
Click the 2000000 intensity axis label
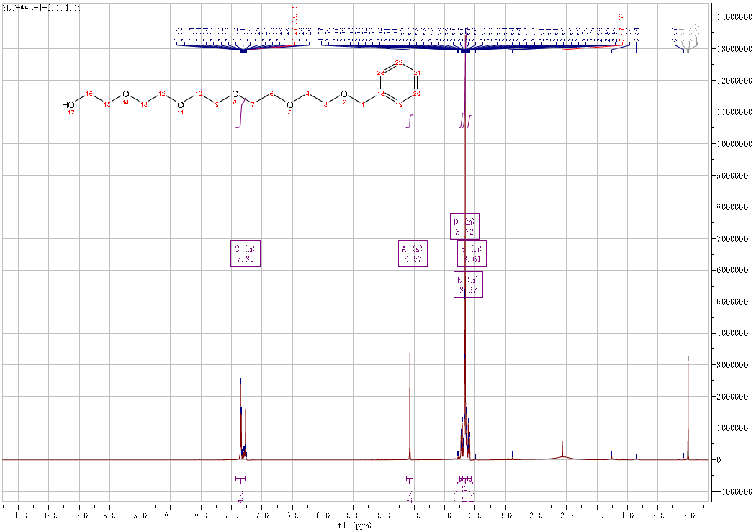pyautogui.click(x=733, y=397)
